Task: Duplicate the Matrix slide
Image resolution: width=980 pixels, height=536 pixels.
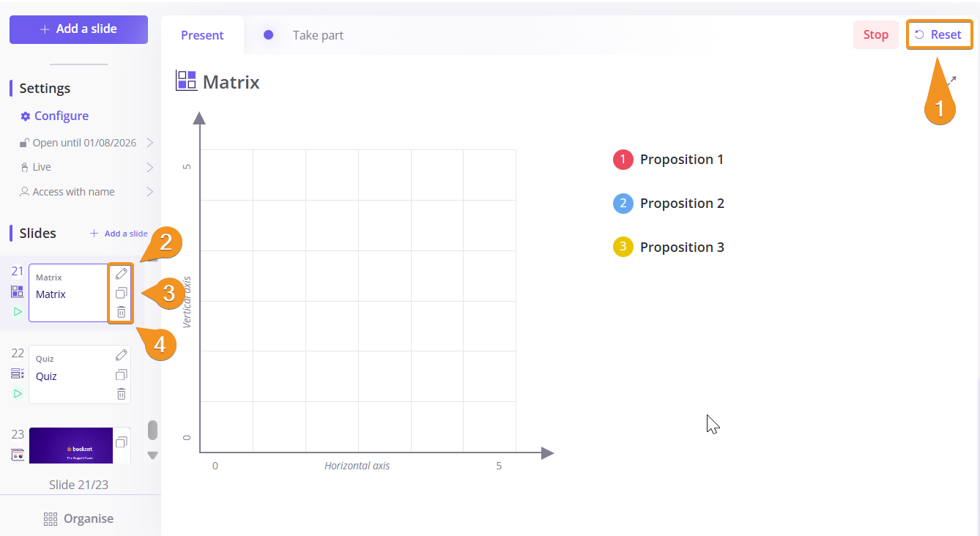Action: [122, 293]
